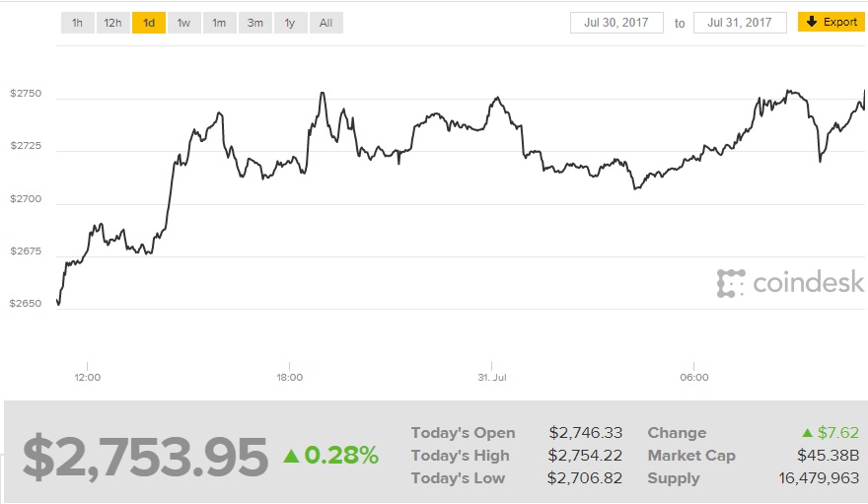
Task: Click the Jul 31, 2017 end date field
Action: click(740, 23)
